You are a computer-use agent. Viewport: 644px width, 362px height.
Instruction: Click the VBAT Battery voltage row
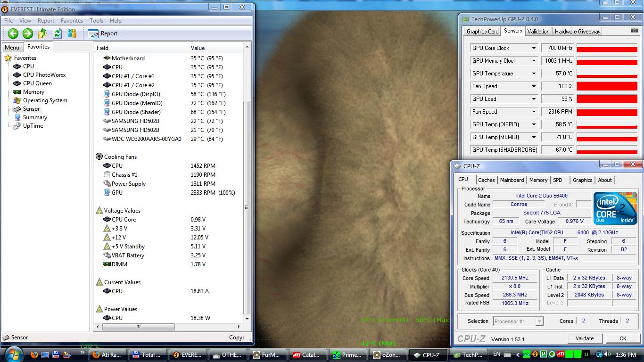click(169, 255)
